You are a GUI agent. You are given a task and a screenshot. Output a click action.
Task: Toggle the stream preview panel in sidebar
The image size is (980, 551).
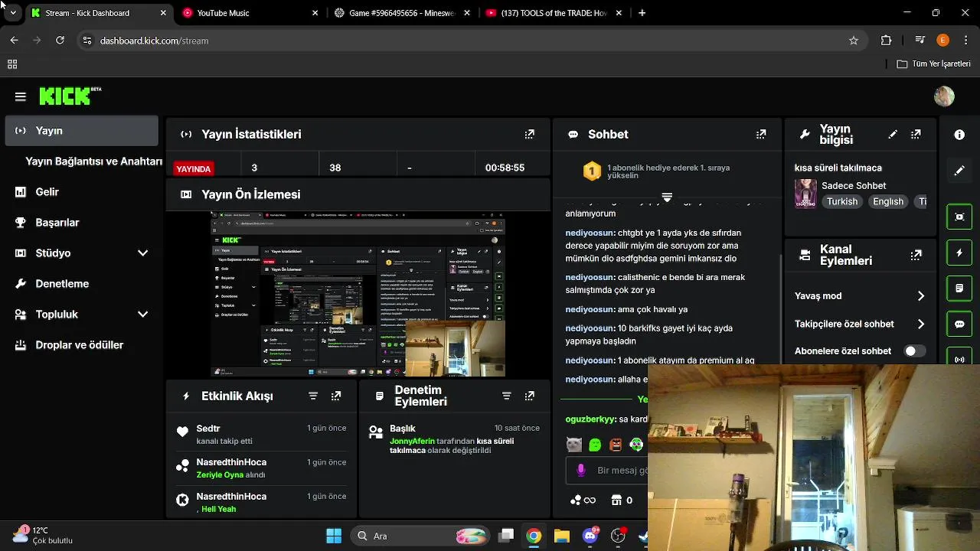959,217
